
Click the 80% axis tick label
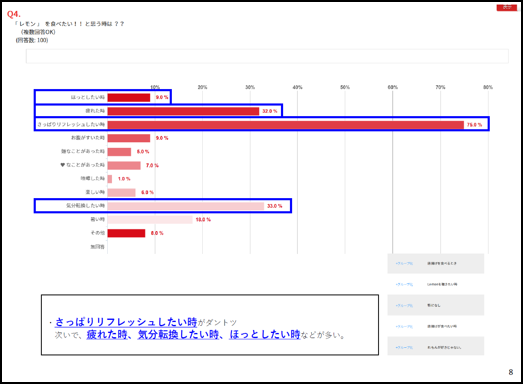coord(488,87)
